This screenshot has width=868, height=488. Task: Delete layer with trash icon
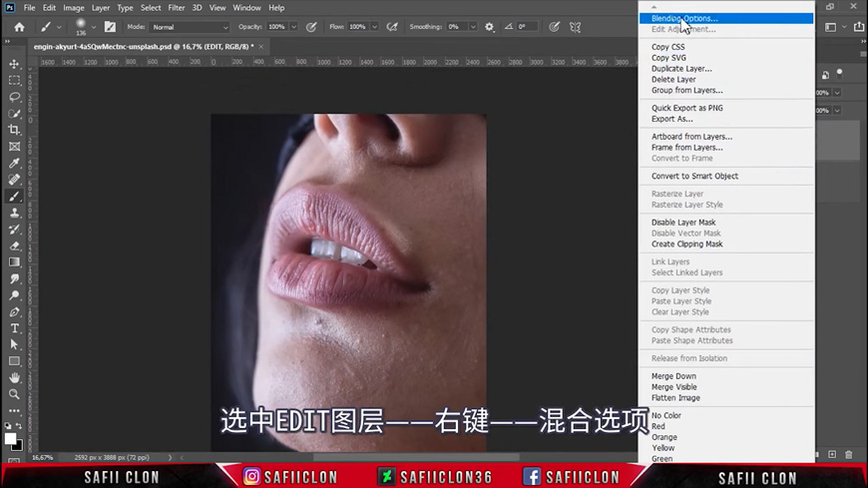point(849,454)
